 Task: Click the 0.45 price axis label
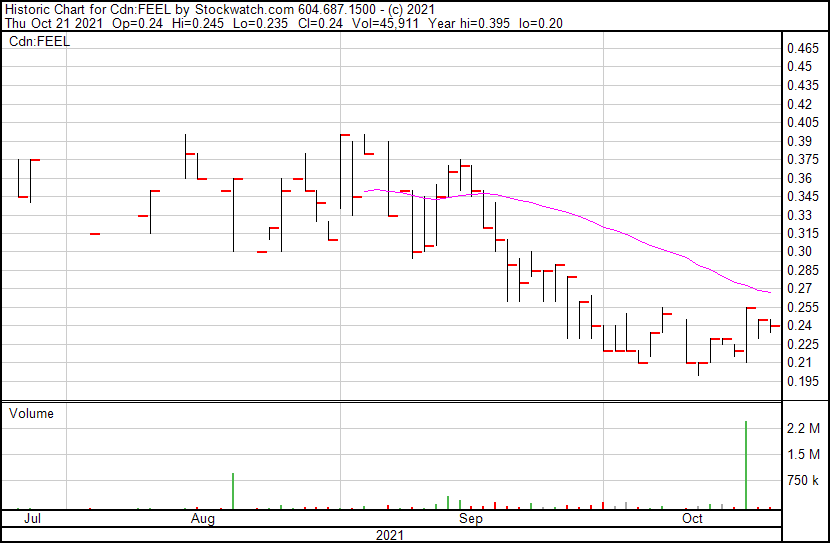click(x=799, y=67)
